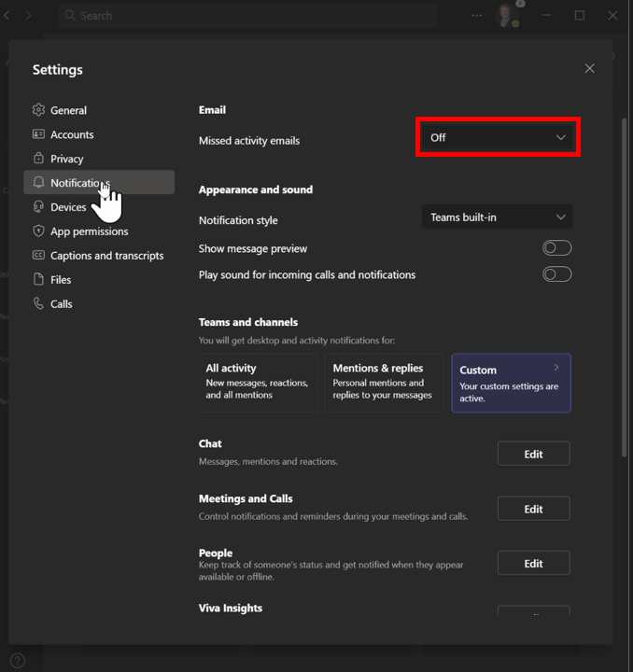The width and height of the screenshot is (633, 672).
Task: Click the General gear icon
Action: (x=38, y=110)
